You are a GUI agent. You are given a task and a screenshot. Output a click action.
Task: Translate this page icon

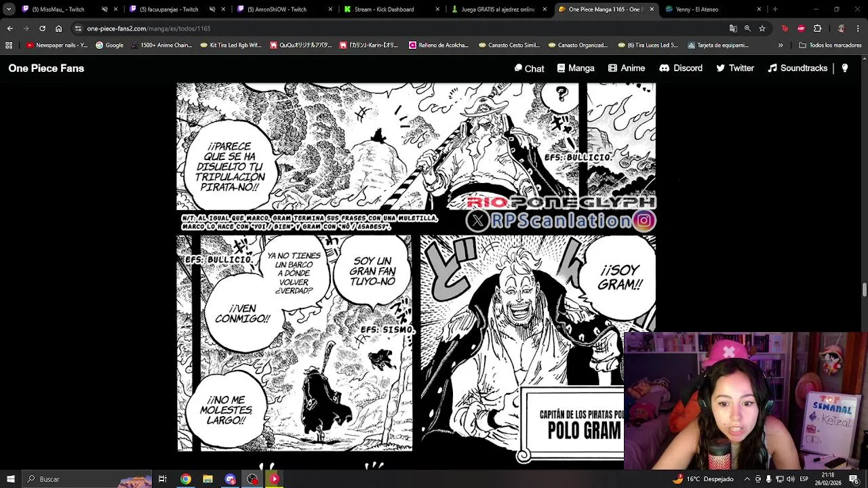pyautogui.click(x=733, y=28)
